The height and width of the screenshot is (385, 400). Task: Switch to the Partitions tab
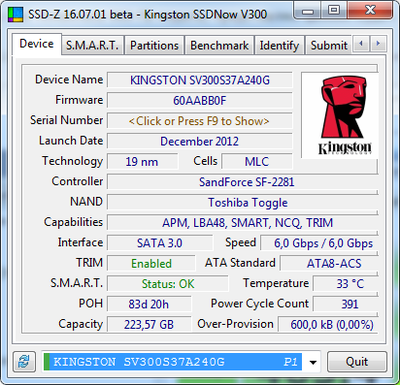pos(154,45)
